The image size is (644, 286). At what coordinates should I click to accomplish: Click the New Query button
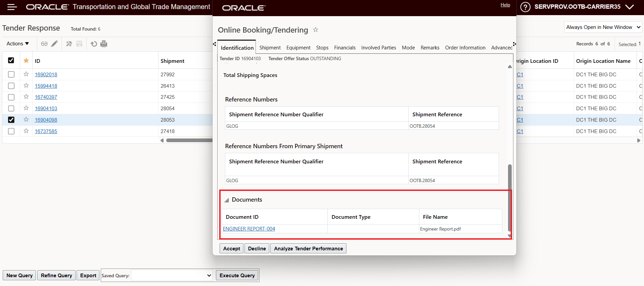click(x=19, y=275)
